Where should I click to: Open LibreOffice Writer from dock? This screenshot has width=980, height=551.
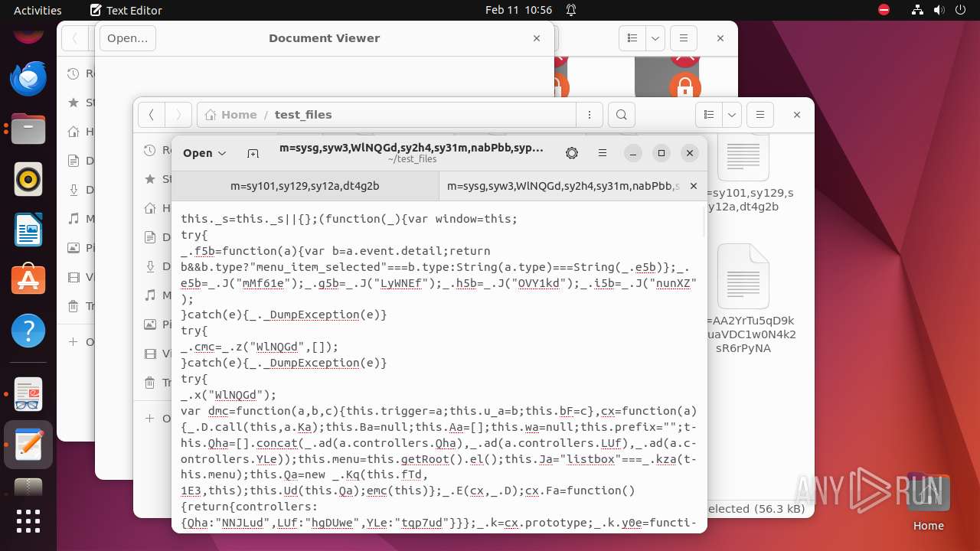pos(28,230)
